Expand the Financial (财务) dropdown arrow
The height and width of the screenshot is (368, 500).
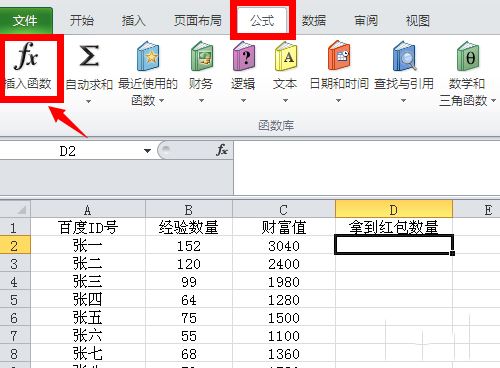[x=201, y=100]
